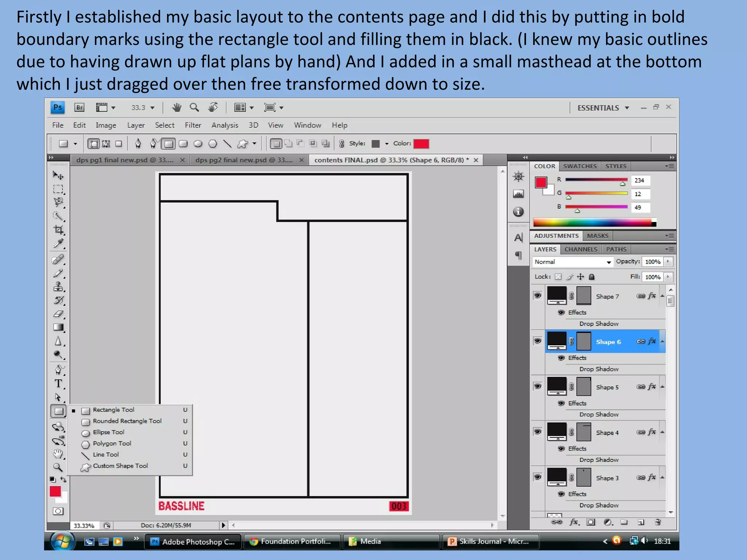Open the Fill slider arrow

(x=668, y=277)
